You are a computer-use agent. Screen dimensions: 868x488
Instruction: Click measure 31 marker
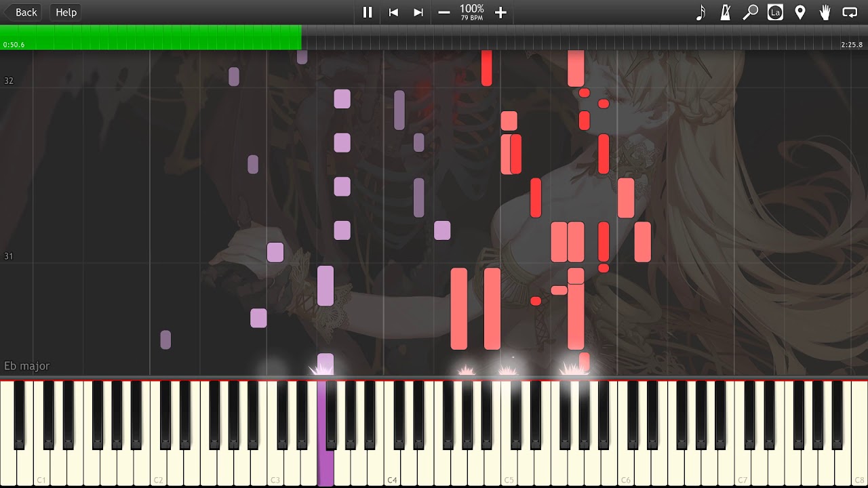click(x=9, y=256)
